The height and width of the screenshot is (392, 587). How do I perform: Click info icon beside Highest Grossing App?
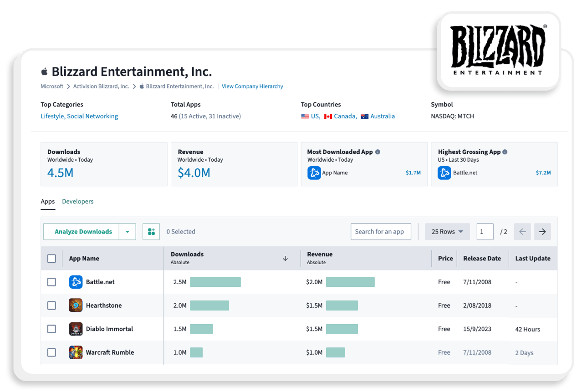505,152
